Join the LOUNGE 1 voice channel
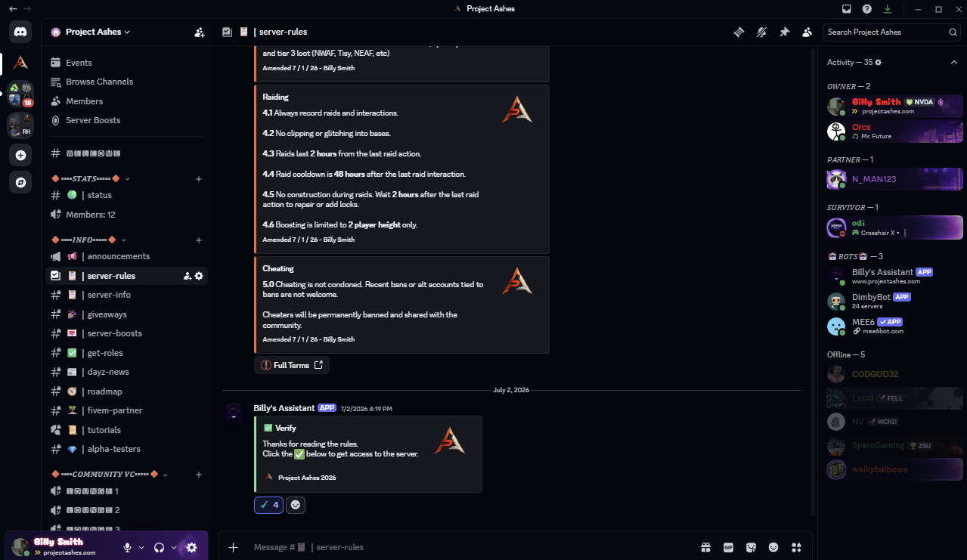Viewport: 967px width, 560px height. [x=126, y=490]
